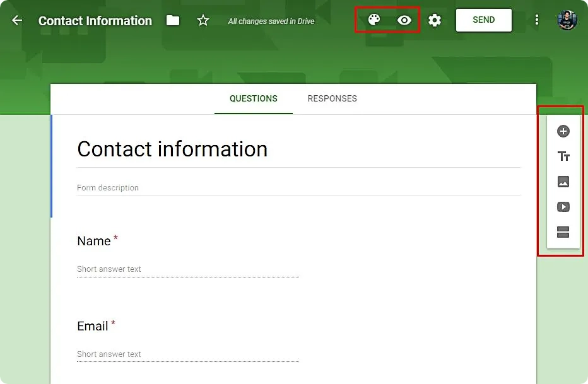Add a new question from the sidebar
The image size is (588, 384).
[562, 131]
